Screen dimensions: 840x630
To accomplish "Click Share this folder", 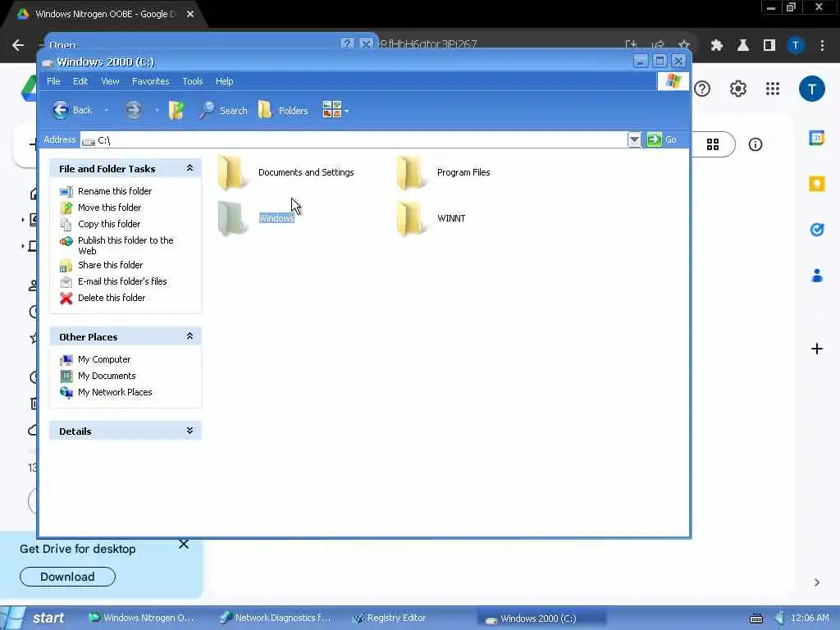I will tap(111, 265).
